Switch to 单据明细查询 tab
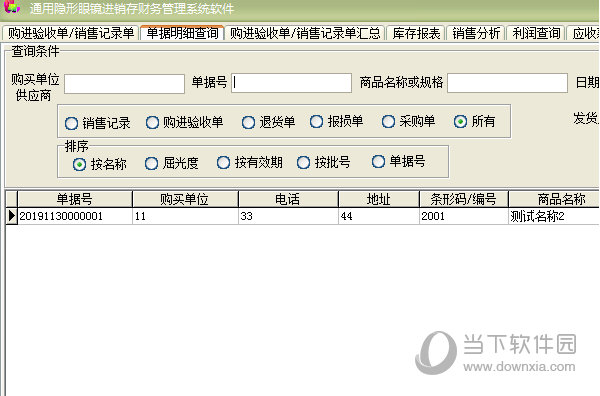600x396 pixels. point(182,33)
